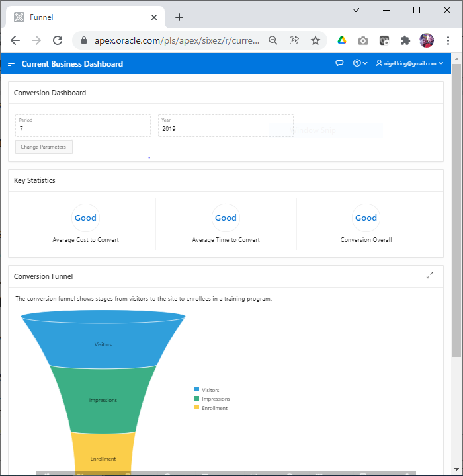Click the Change Parameters button

click(x=44, y=147)
